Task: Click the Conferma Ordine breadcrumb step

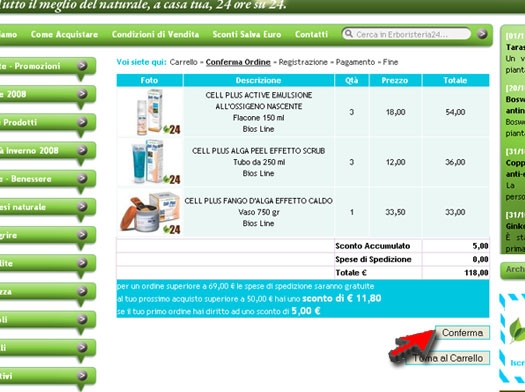Action: click(x=238, y=62)
